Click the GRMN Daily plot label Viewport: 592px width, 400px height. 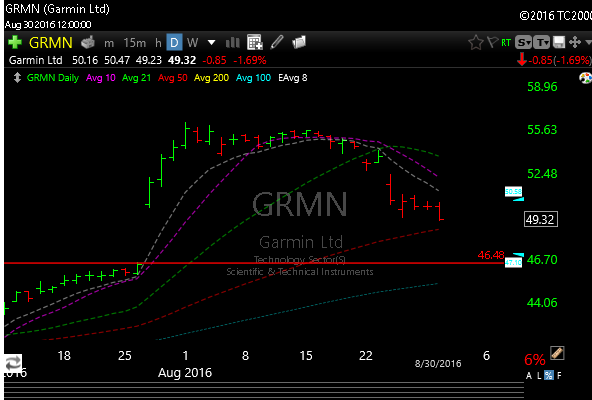[53, 78]
